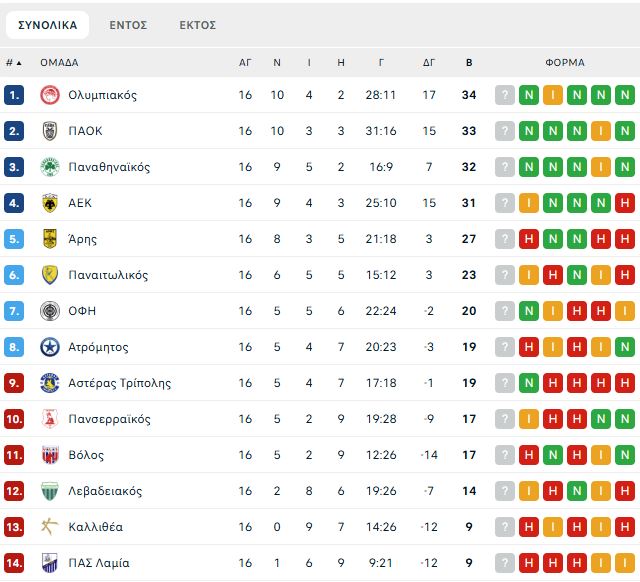Click the ΠΑΟΚ team crest
This screenshot has height=582, width=640.
tap(49, 131)
